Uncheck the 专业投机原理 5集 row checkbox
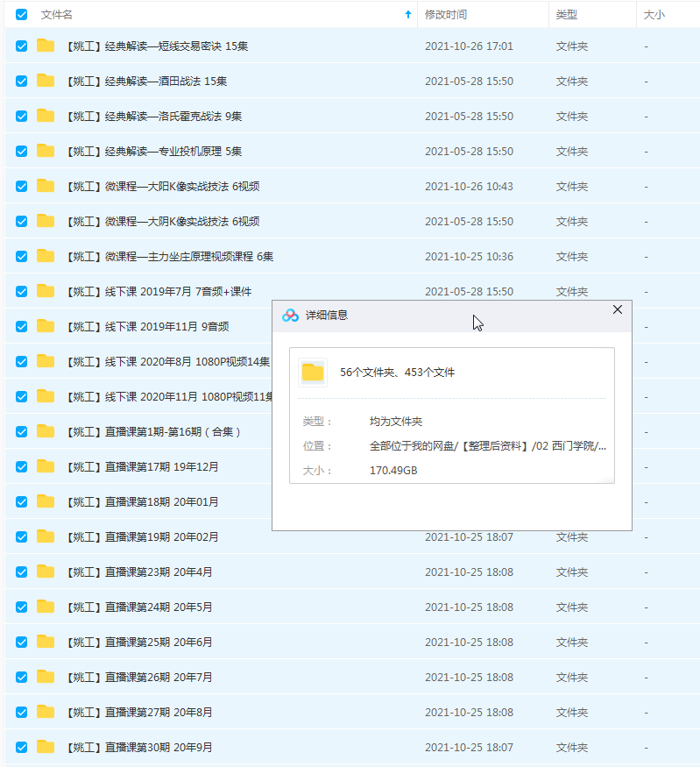The width and height of the screenshot is (700, 767). (22, 151)
